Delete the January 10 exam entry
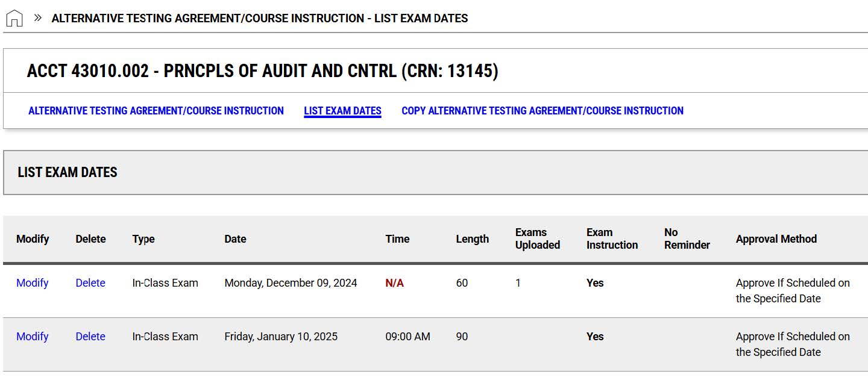 tap(90, 337)
